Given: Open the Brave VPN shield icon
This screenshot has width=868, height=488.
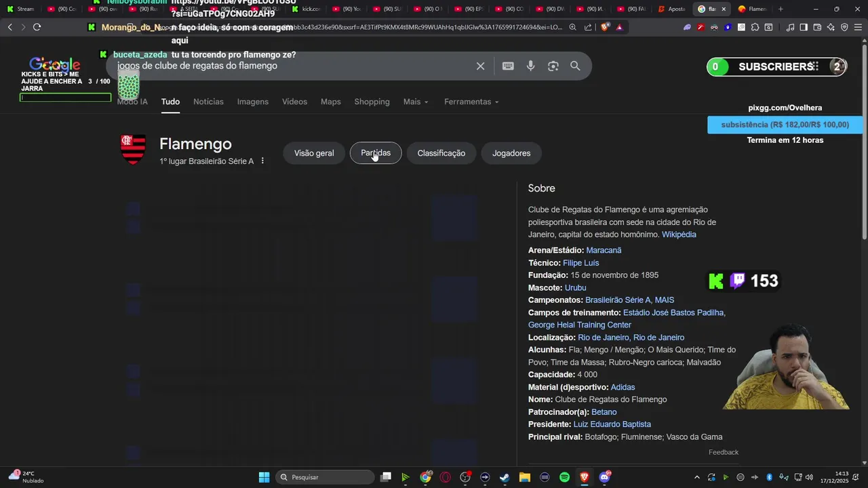Looking at the screenshot, I should [844, 27].
